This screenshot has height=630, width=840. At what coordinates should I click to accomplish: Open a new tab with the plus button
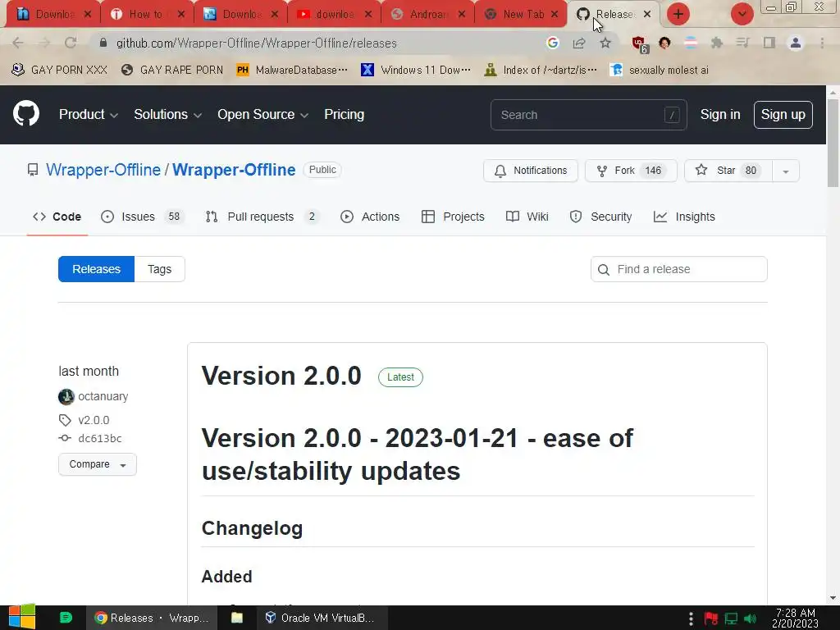[678, 14]
